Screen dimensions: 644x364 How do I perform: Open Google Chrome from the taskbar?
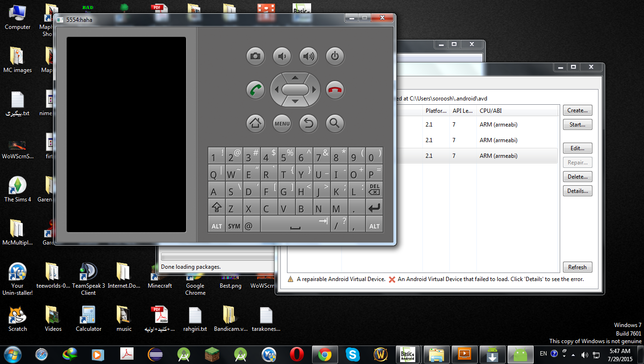coord(324,354)
